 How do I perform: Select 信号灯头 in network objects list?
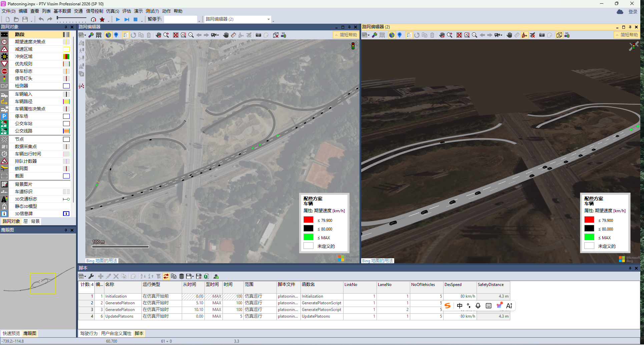click(23, 78)
